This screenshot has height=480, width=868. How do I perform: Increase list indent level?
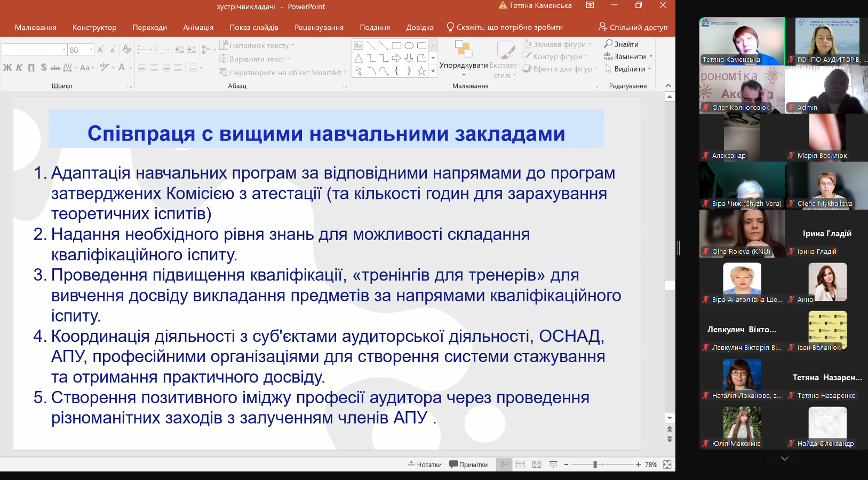[191, 50]
